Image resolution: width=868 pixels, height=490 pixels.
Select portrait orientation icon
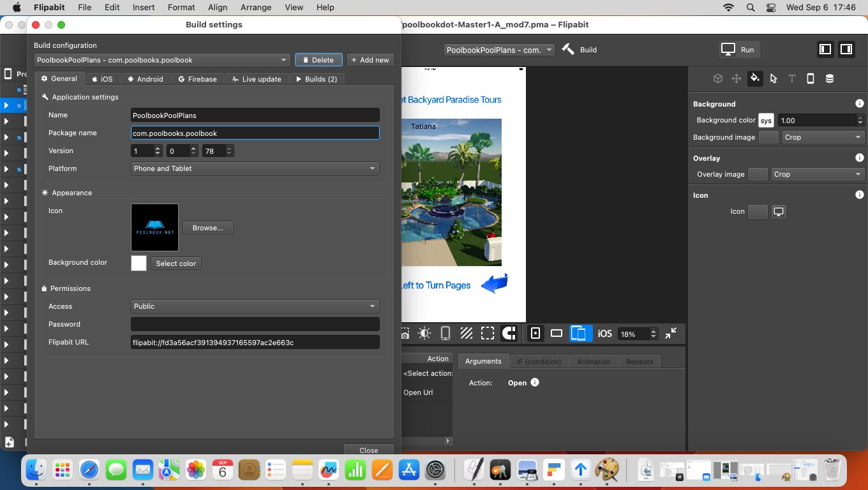[x=535, y=333]
